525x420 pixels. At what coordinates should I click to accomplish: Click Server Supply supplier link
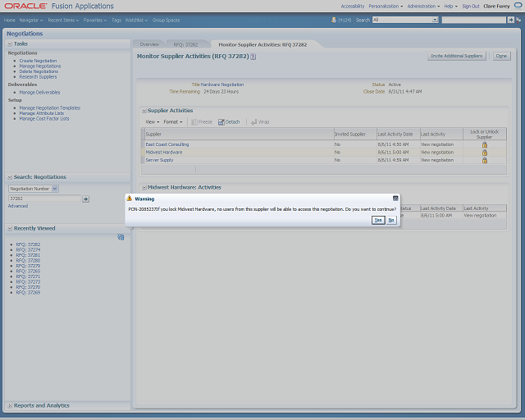pos(159,160)
